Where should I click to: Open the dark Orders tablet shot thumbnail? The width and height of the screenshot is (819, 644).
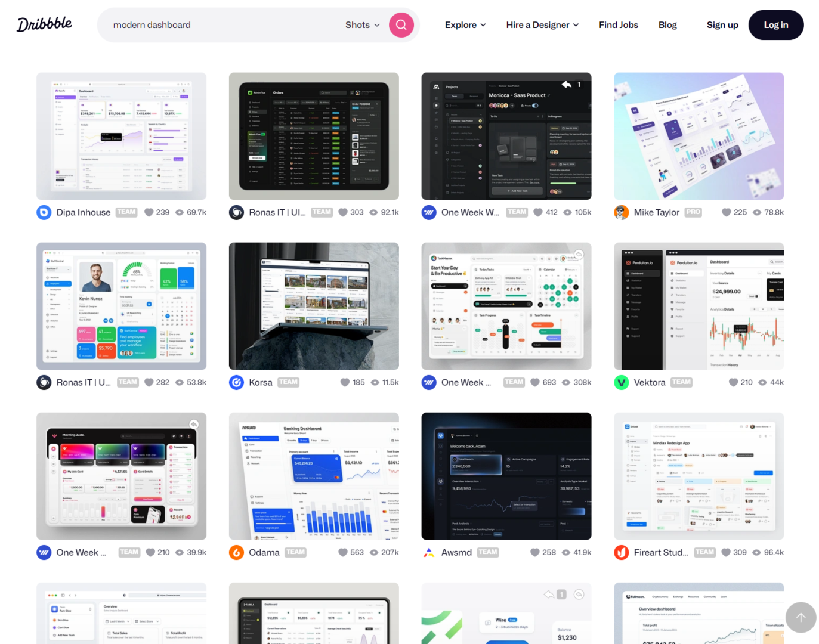[314, 136]
